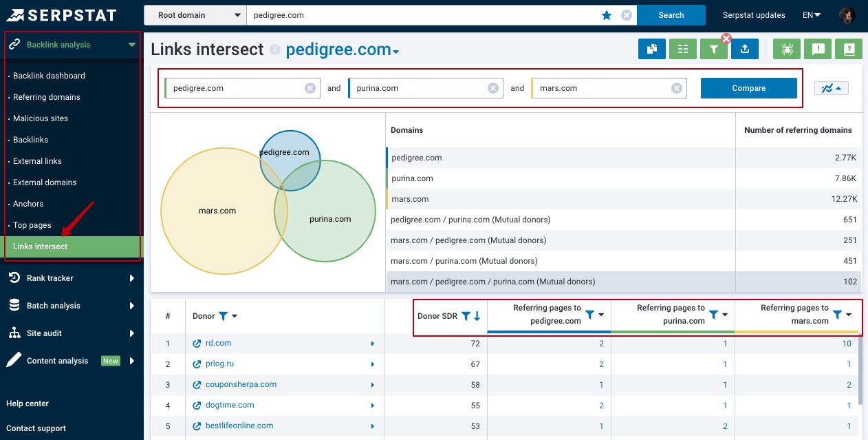The image size is (868, 440).
Task: Click the Donor SDR filter icon
Action: (x=466, y=316)
